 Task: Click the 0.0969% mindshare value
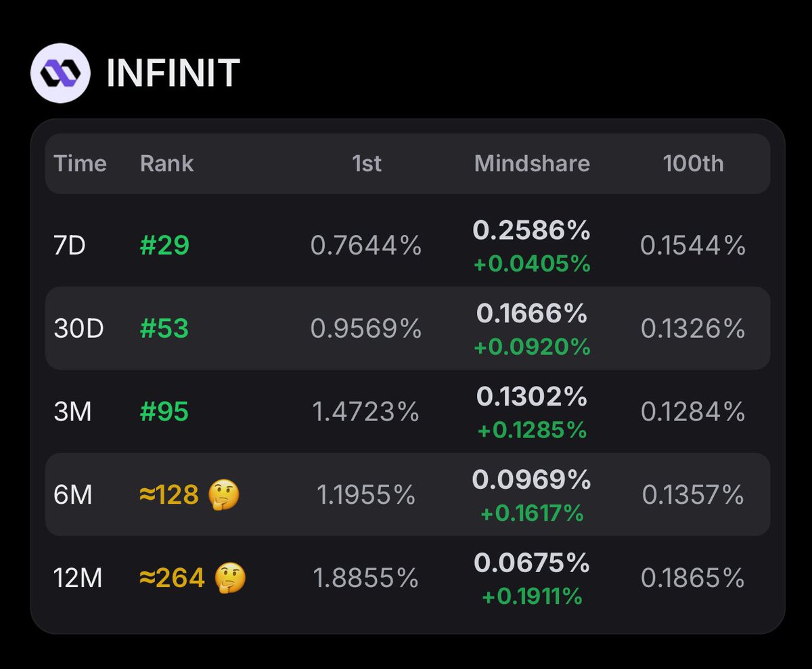pyautogui.click(x=532, y=481)
